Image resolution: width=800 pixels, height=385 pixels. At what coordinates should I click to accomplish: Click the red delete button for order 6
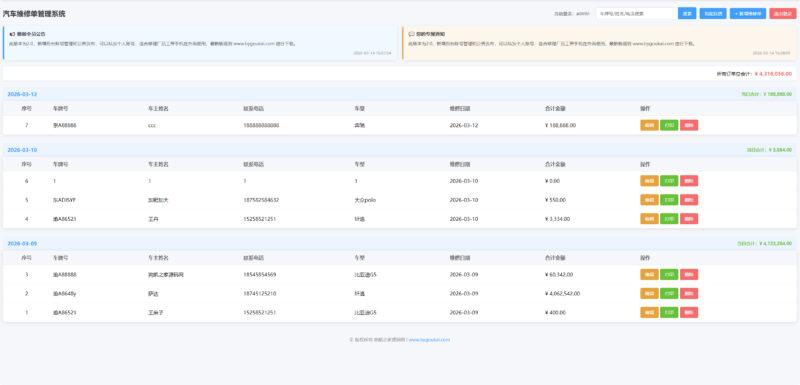pyautogui.click(x=689, y=181)
